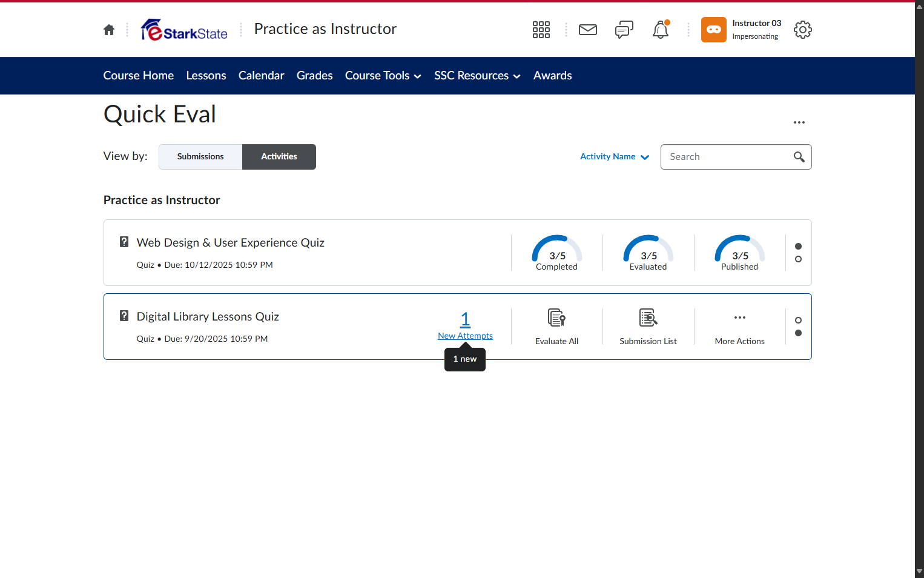Open the Quick Eval ellipsis options menu
Viewport: 924px width, 578px height.
click(x=799, y=122)
